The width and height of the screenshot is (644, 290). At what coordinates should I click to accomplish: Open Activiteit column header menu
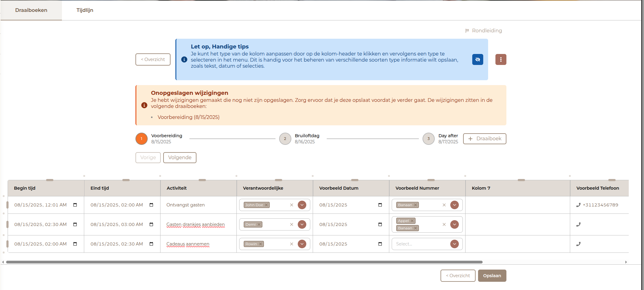tap(199, 188)
